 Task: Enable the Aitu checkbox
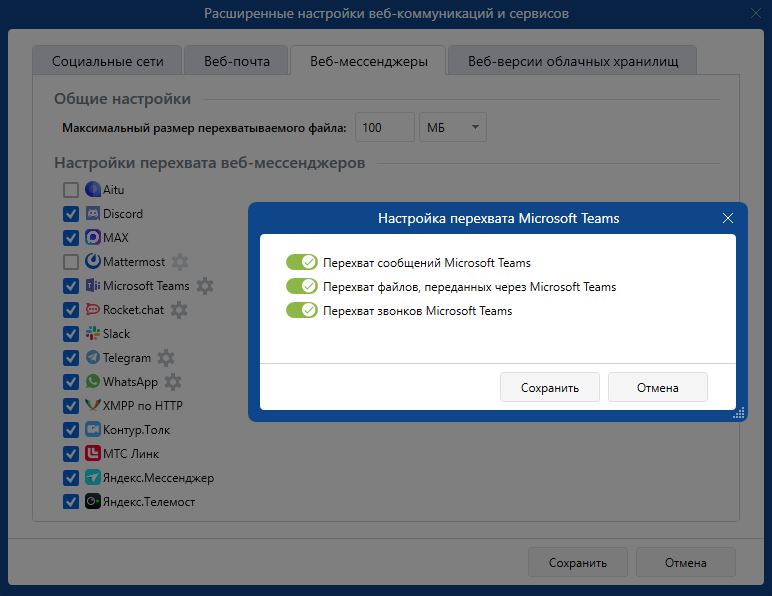point(71,189)
